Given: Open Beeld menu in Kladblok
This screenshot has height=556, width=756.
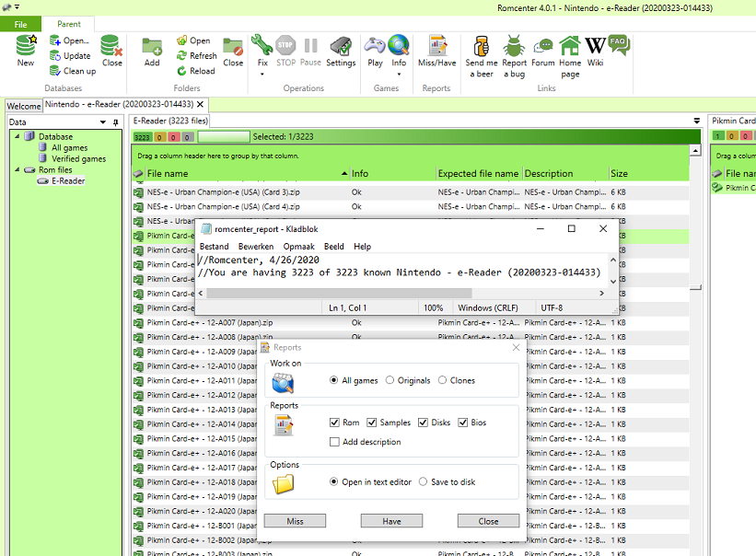Looking at the screenshot, I should (x=333, y=247).
